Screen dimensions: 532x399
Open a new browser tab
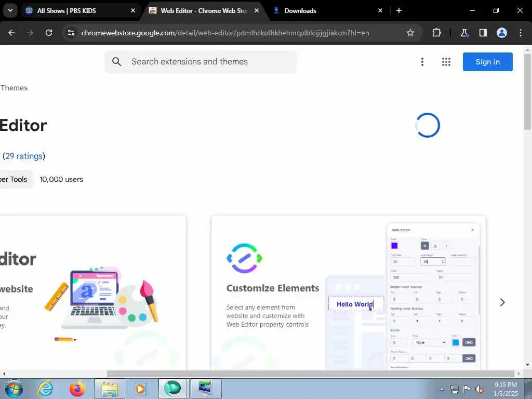399,10
